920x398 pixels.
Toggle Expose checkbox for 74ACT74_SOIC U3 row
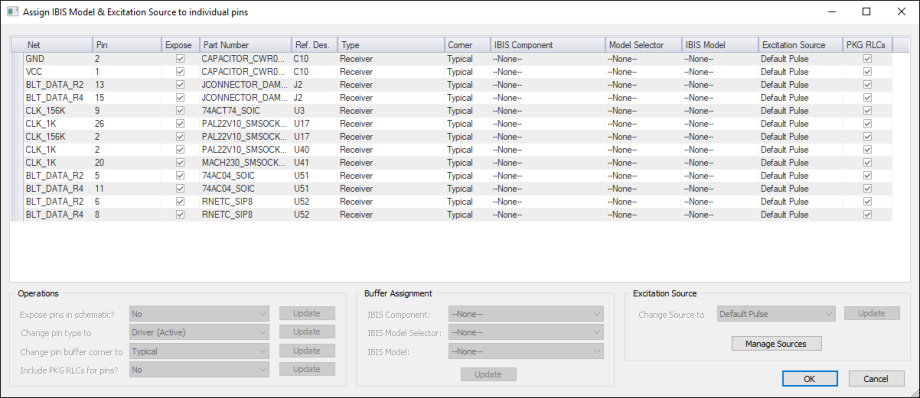tap(180, 110)
